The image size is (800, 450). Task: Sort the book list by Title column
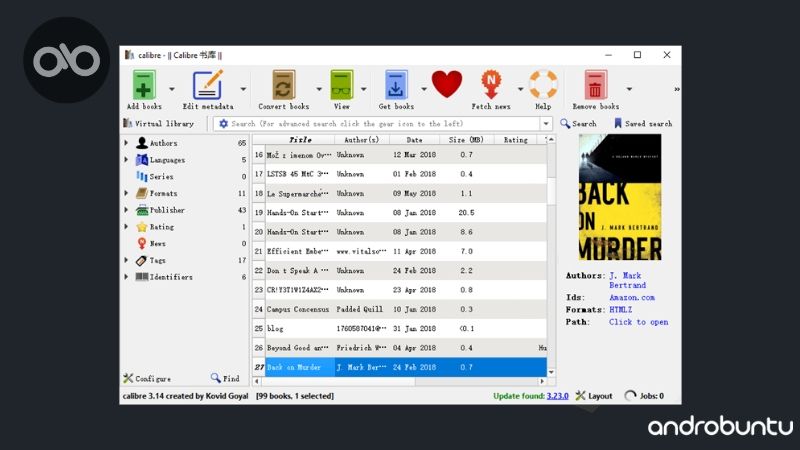(299, 140)
